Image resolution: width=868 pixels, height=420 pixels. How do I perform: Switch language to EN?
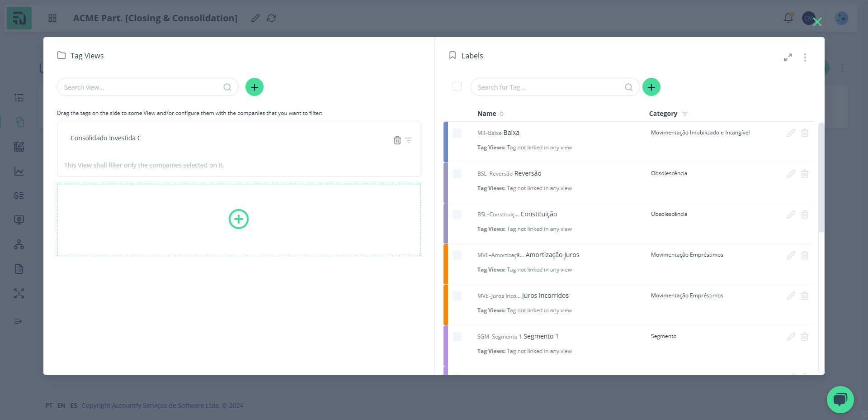(61, 406)
